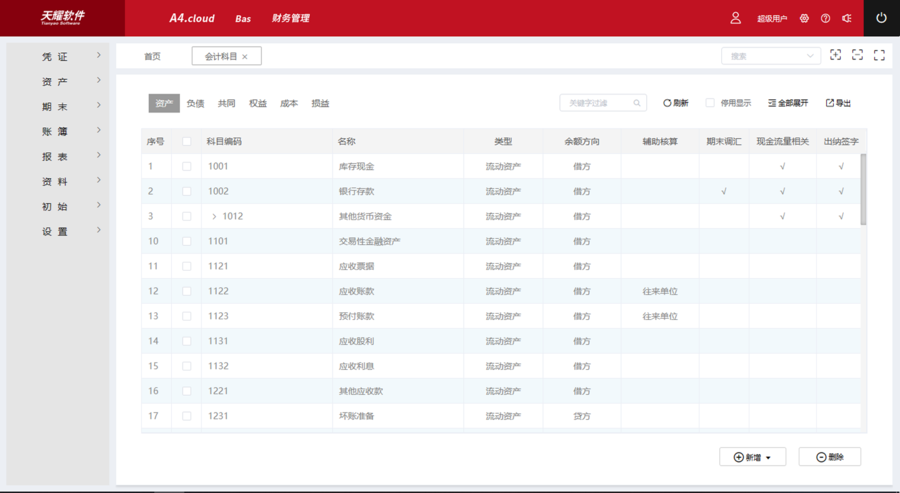900x493 pixels.
Task: Open the settings gear icon
Action: coord(804,18)
